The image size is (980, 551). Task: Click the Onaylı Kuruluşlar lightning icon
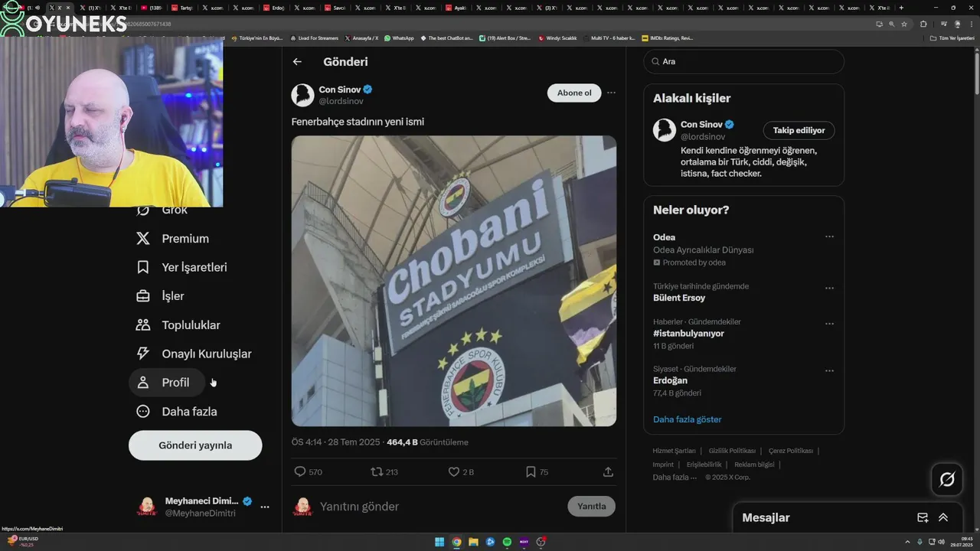coord(143,354)
